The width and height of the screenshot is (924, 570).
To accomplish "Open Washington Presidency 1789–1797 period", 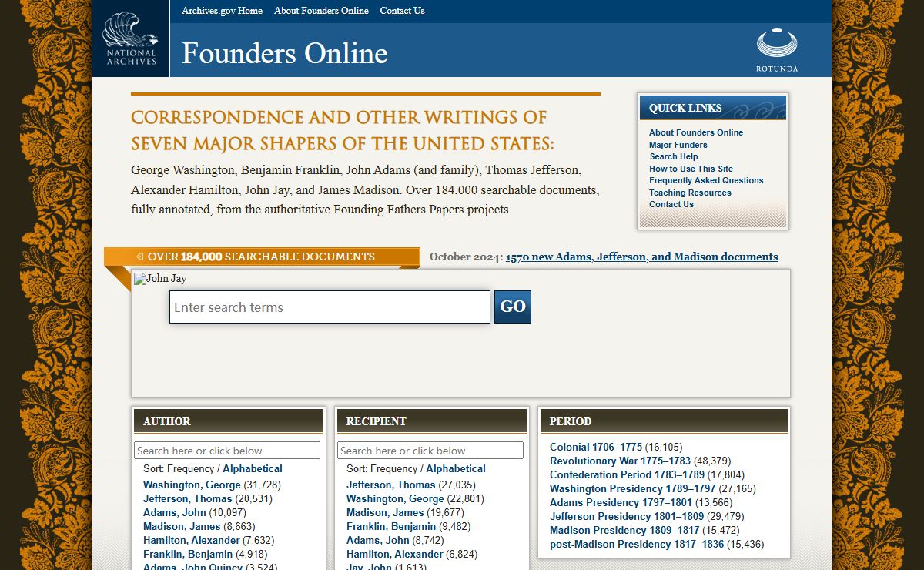I will click(x=633, y=488).
